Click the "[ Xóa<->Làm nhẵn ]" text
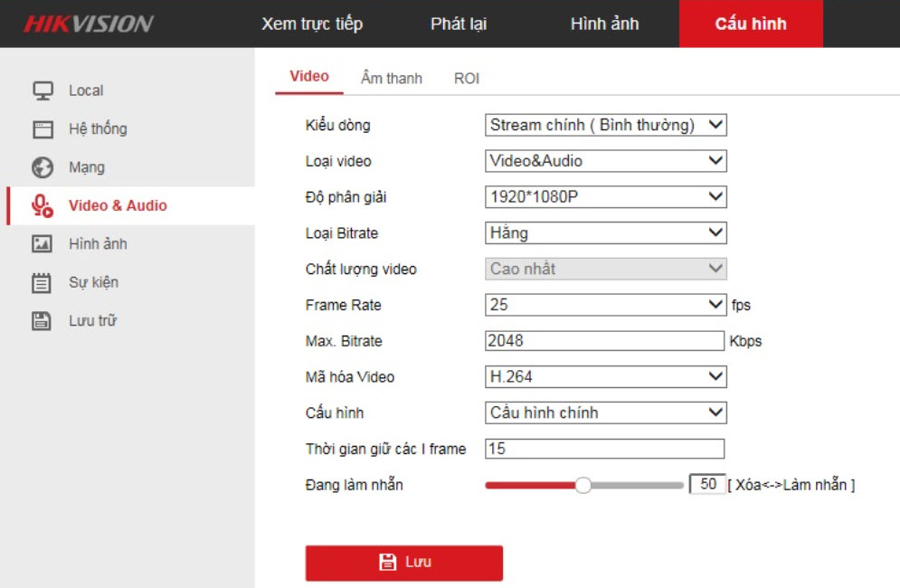Image resolution: width=900 pixels, height=588 pixels. point(791,485)
